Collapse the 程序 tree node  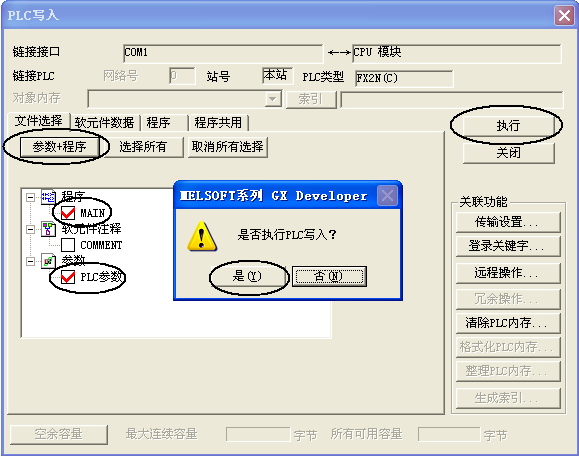[30, 198]
